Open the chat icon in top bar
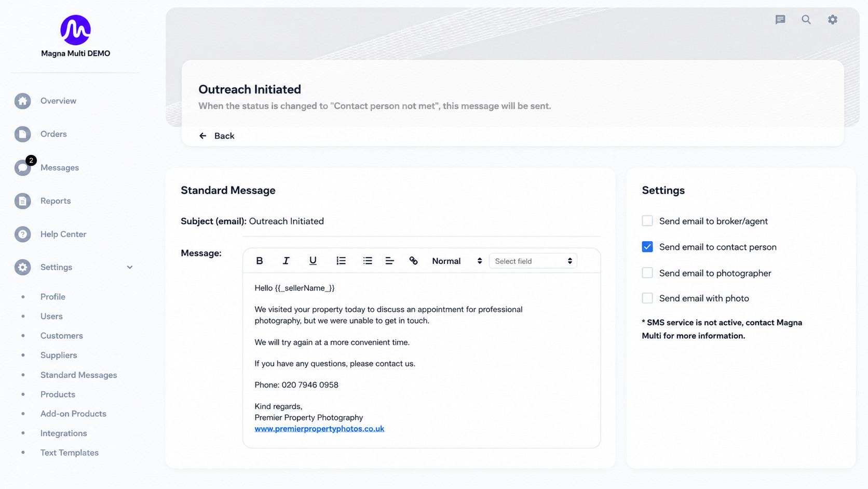 (780, 20)
